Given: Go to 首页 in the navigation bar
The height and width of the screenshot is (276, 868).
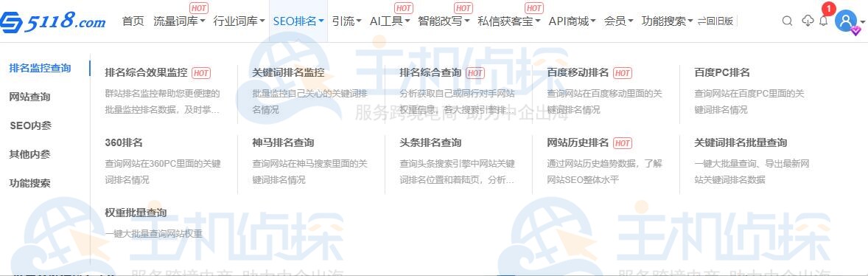Looking at the screenshot, I should pos(133,21).
